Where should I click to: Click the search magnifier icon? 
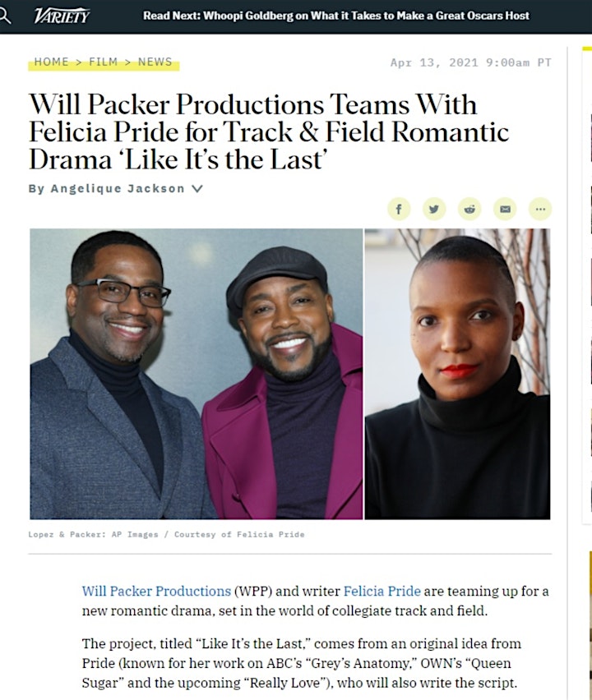click(x=4, y=16)
